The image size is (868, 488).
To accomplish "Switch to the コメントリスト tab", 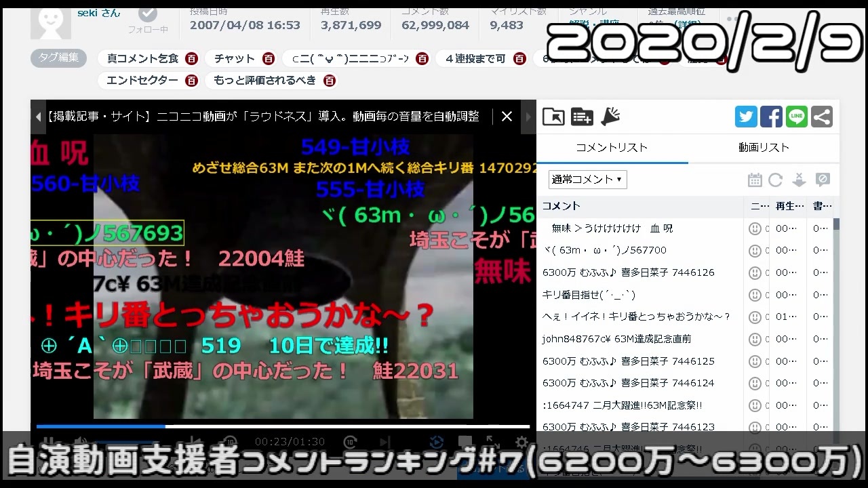I will click(612, 148).
